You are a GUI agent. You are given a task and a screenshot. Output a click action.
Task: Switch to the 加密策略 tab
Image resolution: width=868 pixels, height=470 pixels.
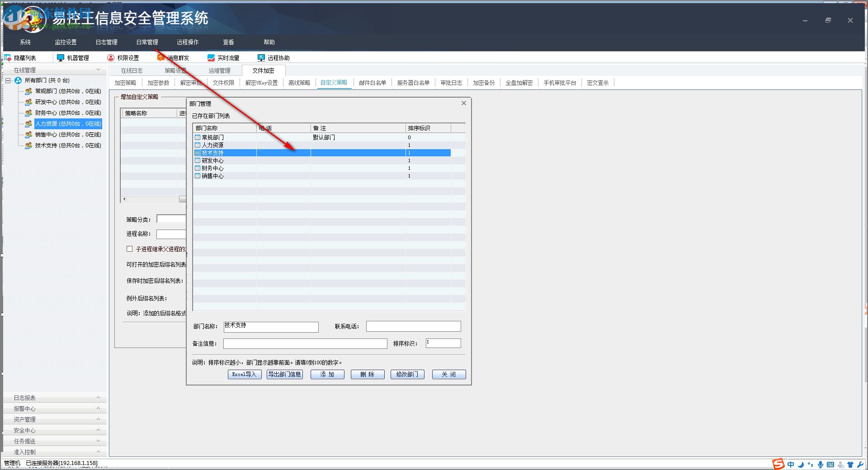coord(125,83)
